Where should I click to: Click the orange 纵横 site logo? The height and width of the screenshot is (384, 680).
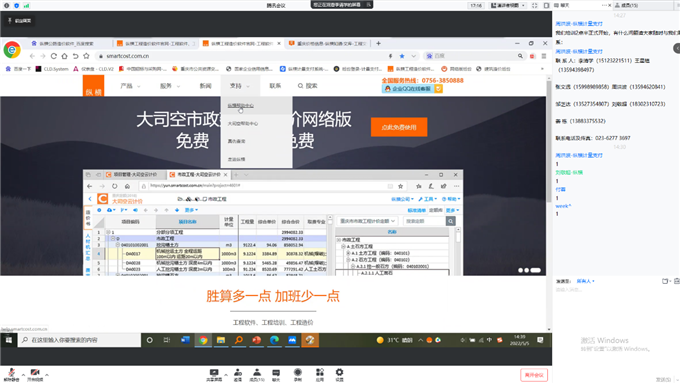[93, 86]
